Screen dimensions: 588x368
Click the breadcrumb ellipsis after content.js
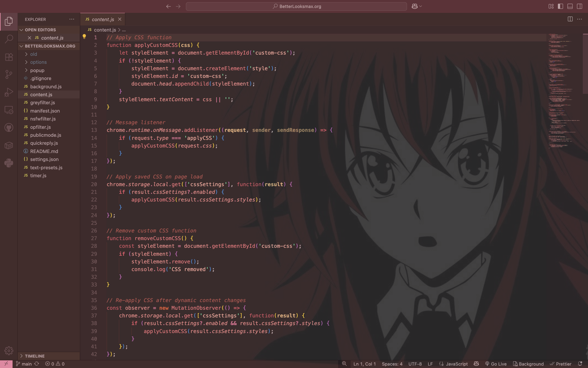click(124, 30)
